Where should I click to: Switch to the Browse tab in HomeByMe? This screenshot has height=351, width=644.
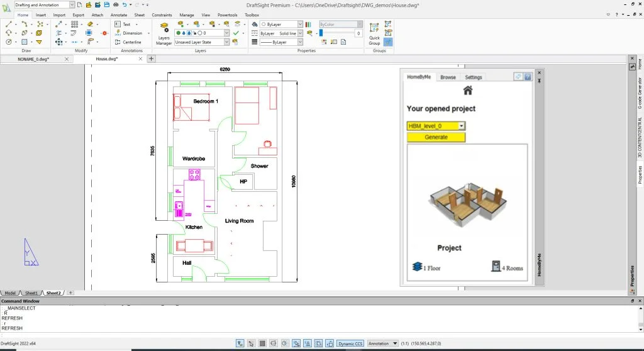[x=448, y=77]
